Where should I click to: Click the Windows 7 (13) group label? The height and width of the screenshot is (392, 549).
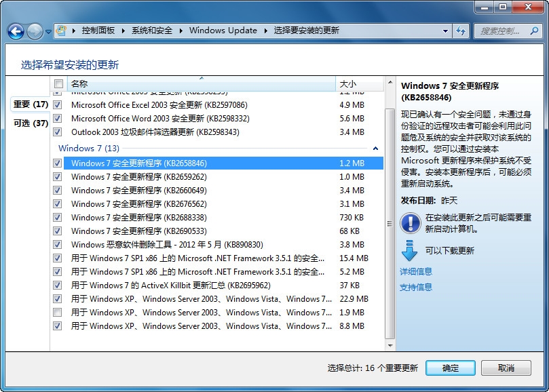click(x=89, y=149)
